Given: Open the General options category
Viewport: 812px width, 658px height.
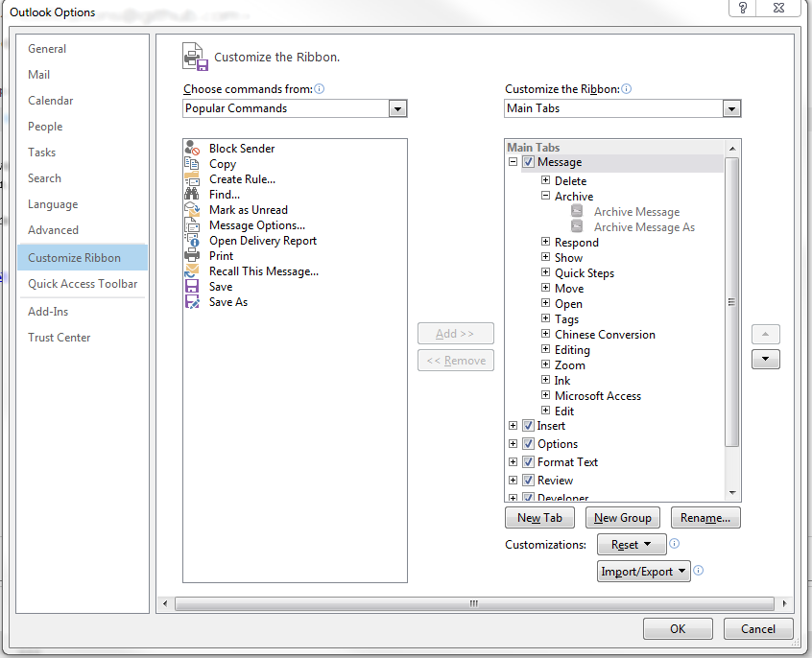Looking at the screenshot, I should (47, 49).
